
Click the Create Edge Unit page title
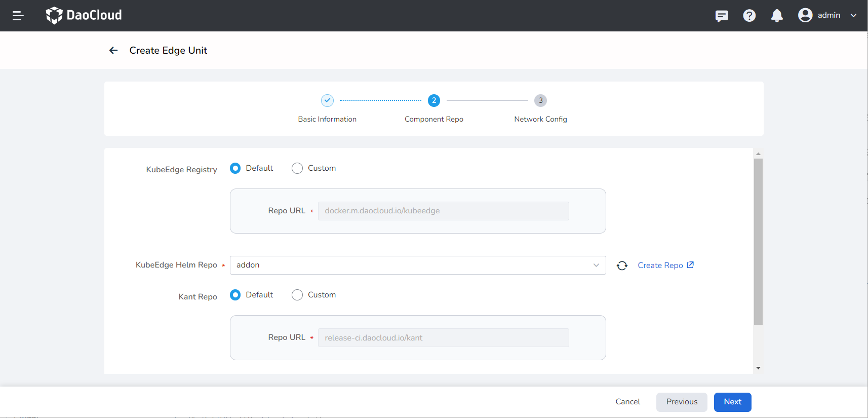168,50
